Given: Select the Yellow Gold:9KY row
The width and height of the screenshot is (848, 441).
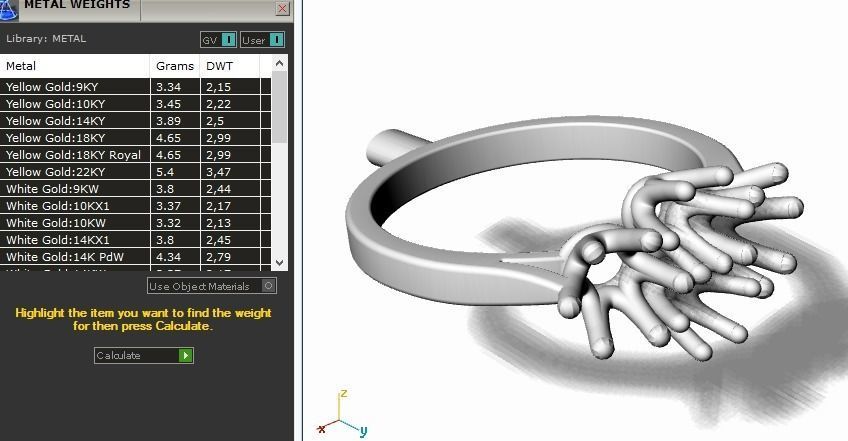Looking at the screenshot, I should coord(135,87).
